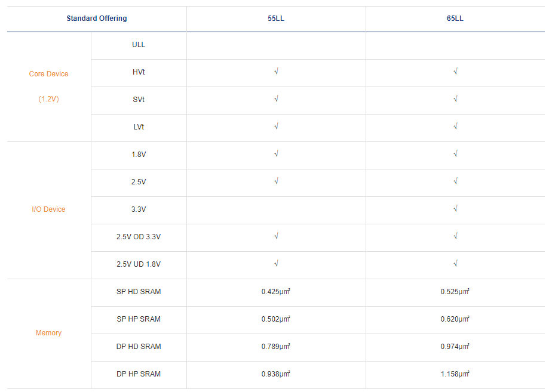Click the checkmark for SVt under 65LL
Viewport: 549px width, 392px height.
pos(455,99)
